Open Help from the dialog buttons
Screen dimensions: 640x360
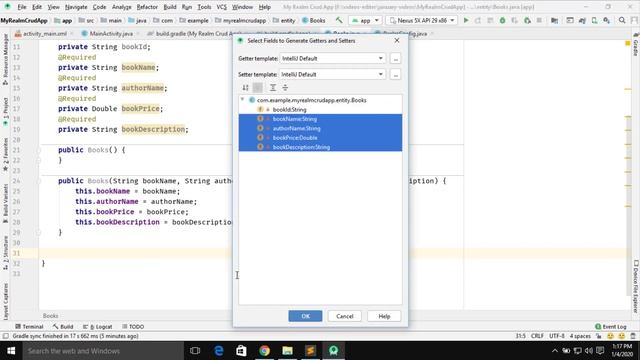[x=384, y=316]
